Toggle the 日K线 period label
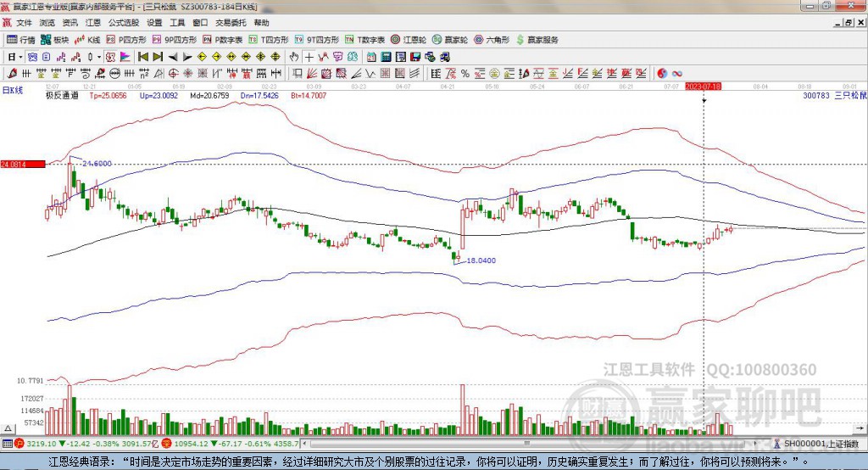868x470 pixels. 12,90
